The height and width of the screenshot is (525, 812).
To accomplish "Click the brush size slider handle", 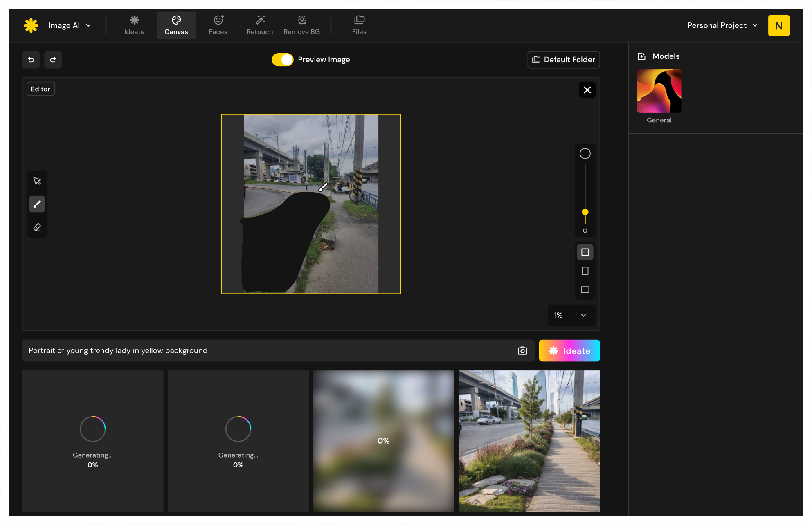I will (585, 212).
